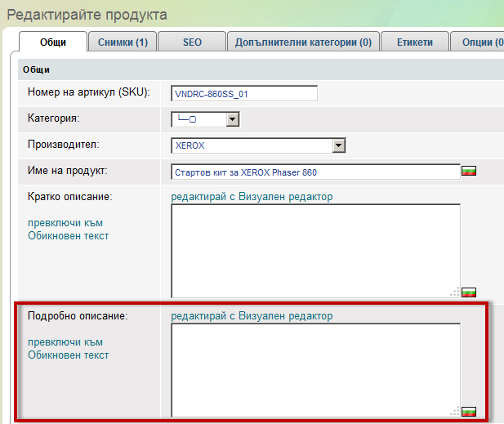Click the flag icon under the short description box
Image resolution: width=504 pixels, height=424 pixels.
pos(469,292)
